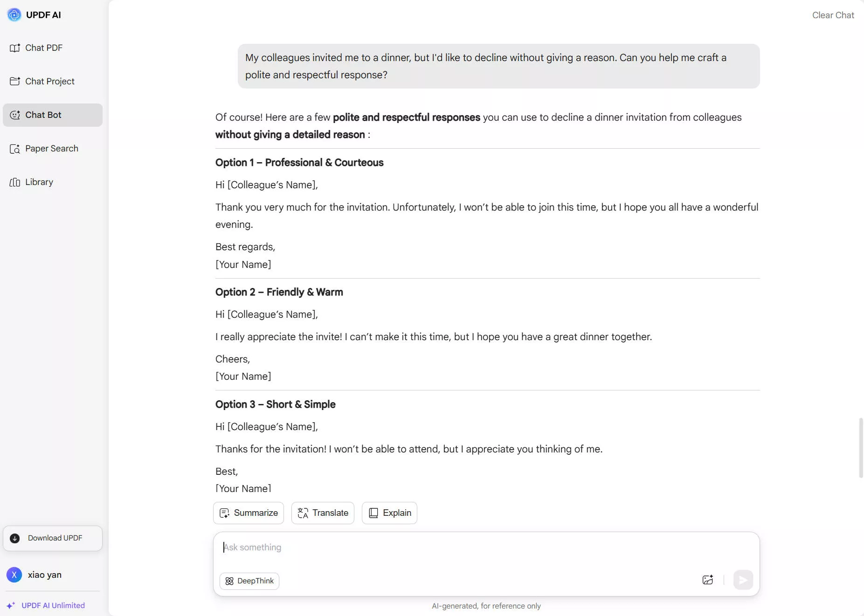Viewport: 864px width, 616px height.
Task: Focus the Ask something input field
Action: 485,548
